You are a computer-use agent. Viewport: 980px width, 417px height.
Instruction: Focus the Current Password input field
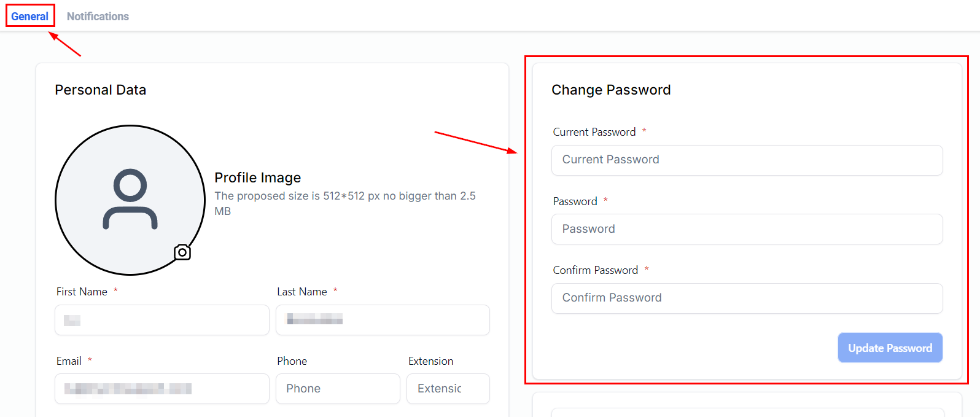pos(747,160)
